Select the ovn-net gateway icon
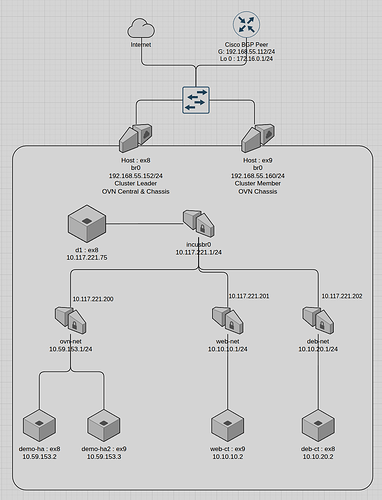This screenshot has height=500, width=382. [71, 320]
